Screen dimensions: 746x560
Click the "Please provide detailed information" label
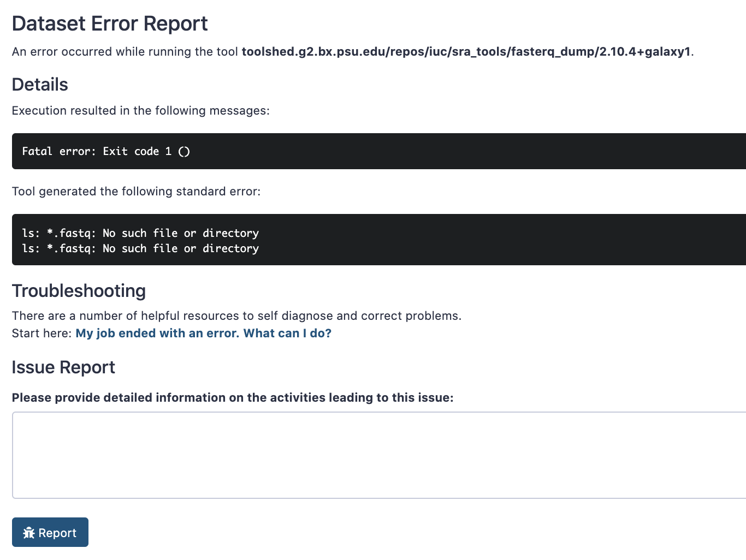tap(233, 397)
